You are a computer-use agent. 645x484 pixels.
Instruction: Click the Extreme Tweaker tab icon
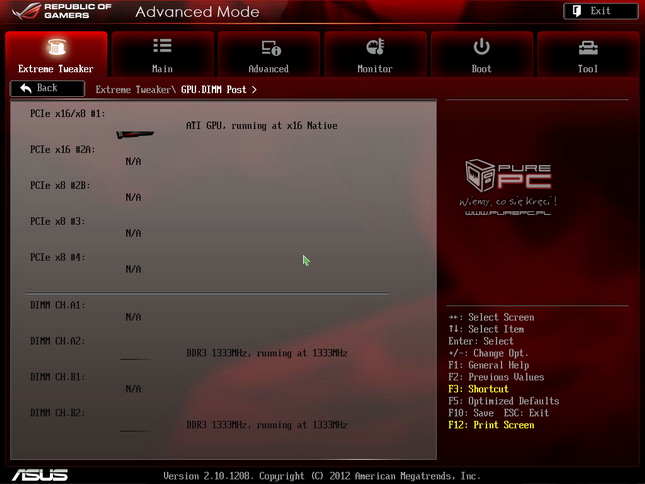point(56,47)
